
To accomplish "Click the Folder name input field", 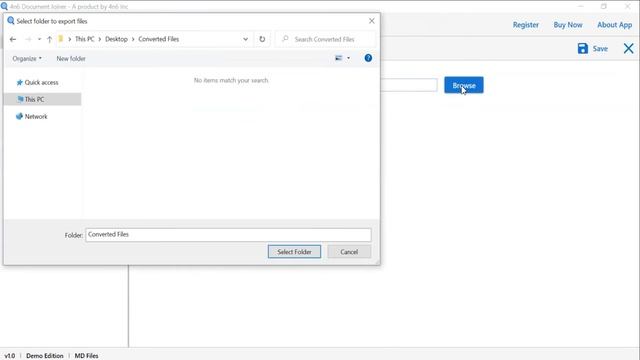I will coord(228,235).
